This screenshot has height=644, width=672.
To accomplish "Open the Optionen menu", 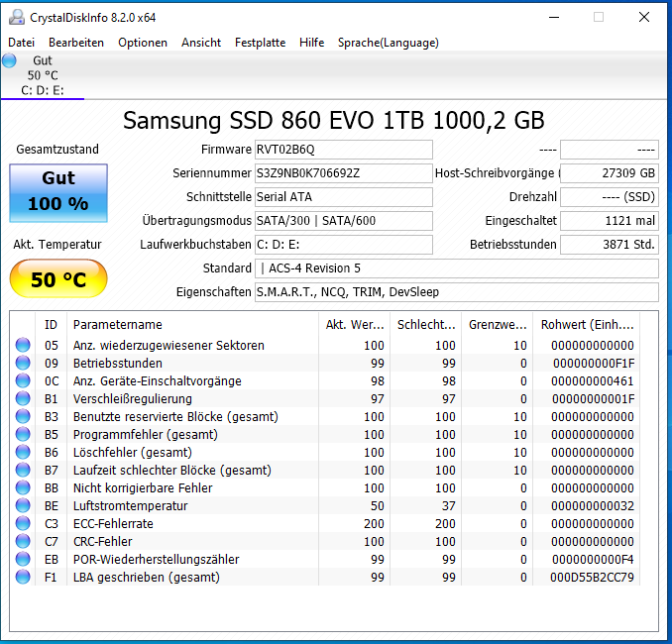I will coord(143,43).
